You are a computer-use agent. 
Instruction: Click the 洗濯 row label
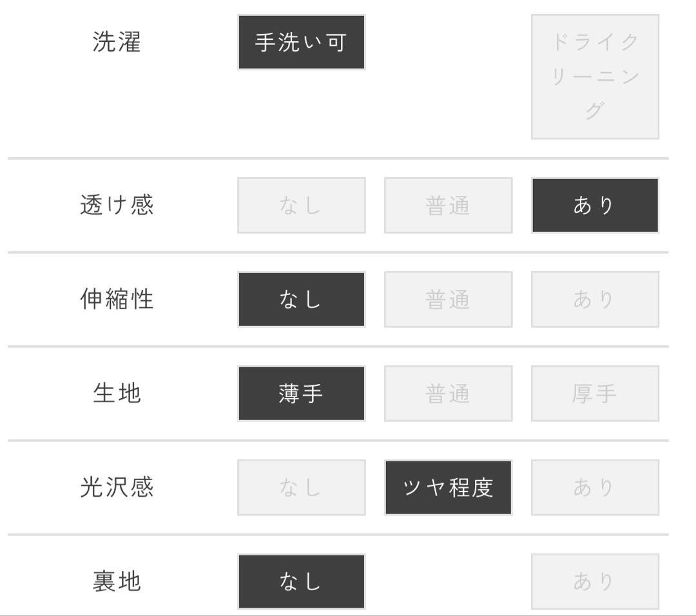[x=116, y=42]
